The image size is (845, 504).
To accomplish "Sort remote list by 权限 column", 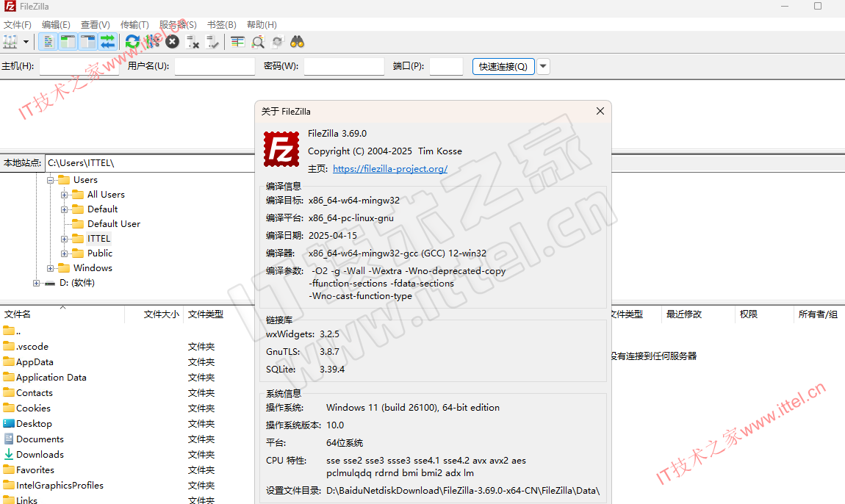I will (764, 314).
